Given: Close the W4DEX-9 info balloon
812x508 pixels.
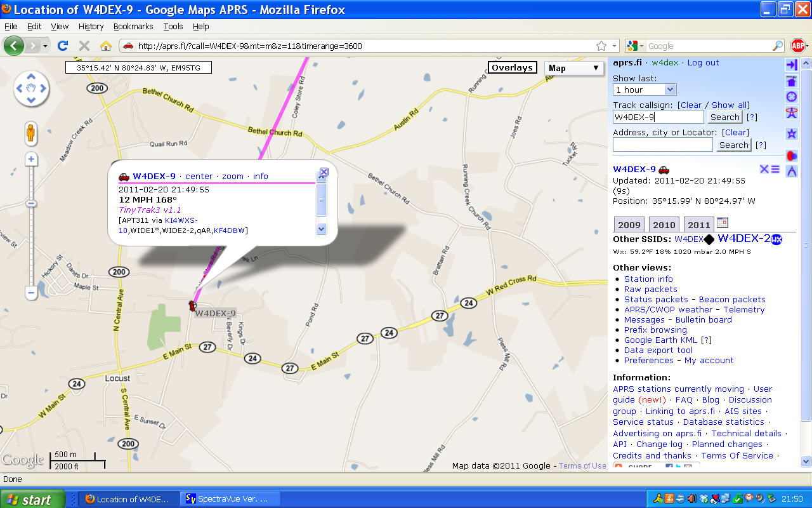Looking at the screenshot, I should (x=324, y=172).
